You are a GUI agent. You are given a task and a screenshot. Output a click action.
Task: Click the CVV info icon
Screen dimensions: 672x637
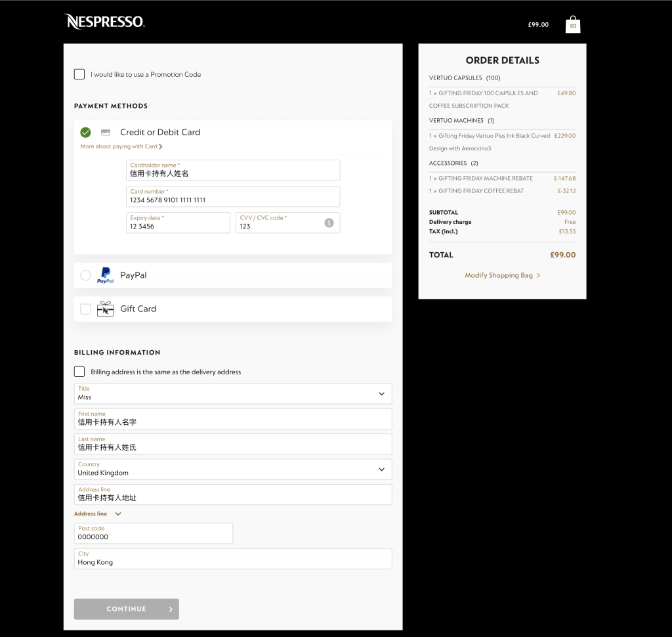(x=329, y=223)
